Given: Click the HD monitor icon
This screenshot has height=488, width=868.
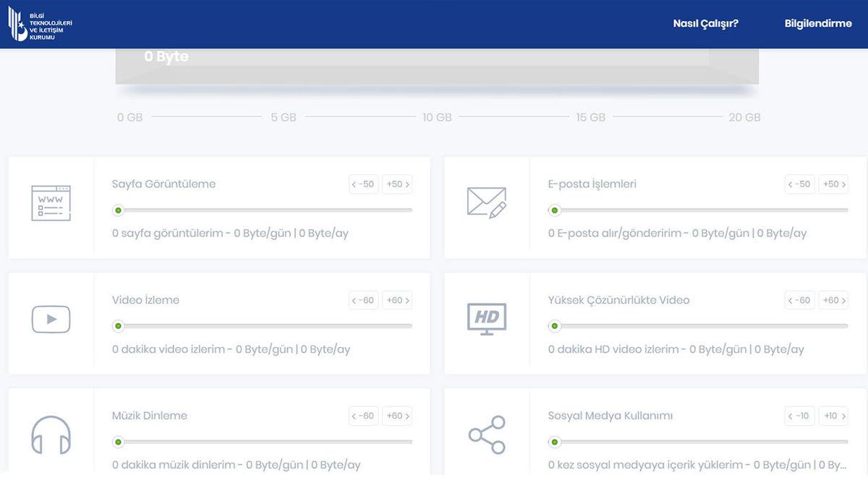Looking at the screenshot, I should point(486,319).
